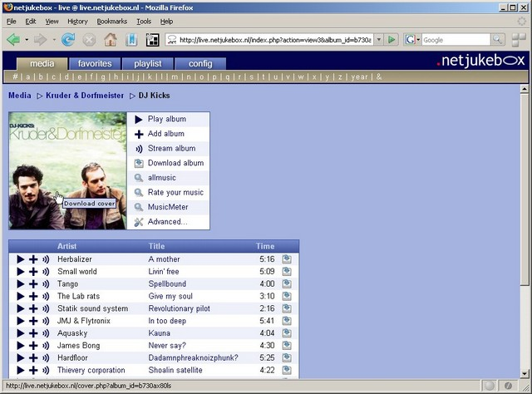This screenshot has width=532, height=394.
Task: Add Hardfloor track to playlist
Action: (x=33, y=357)
